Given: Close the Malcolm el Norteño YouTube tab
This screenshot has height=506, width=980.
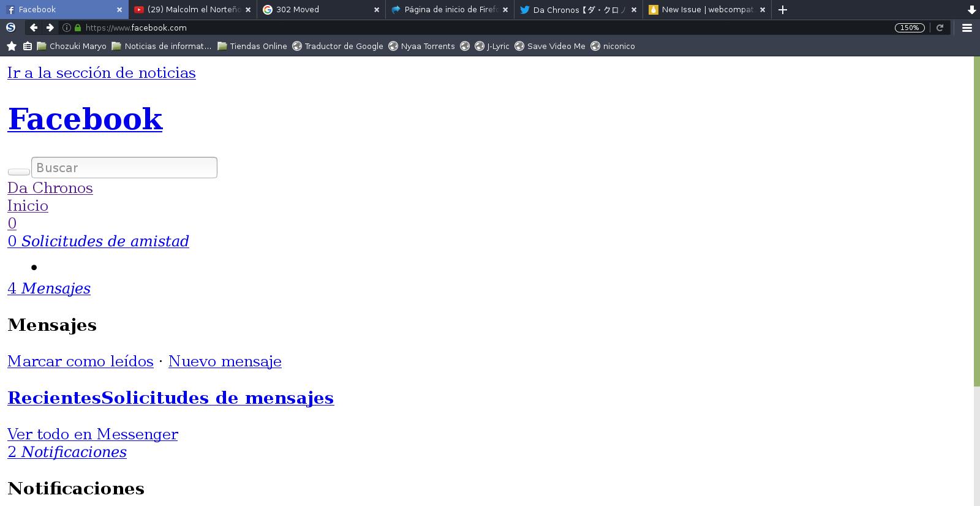Looking at the screenshot, I should [248, 10].
